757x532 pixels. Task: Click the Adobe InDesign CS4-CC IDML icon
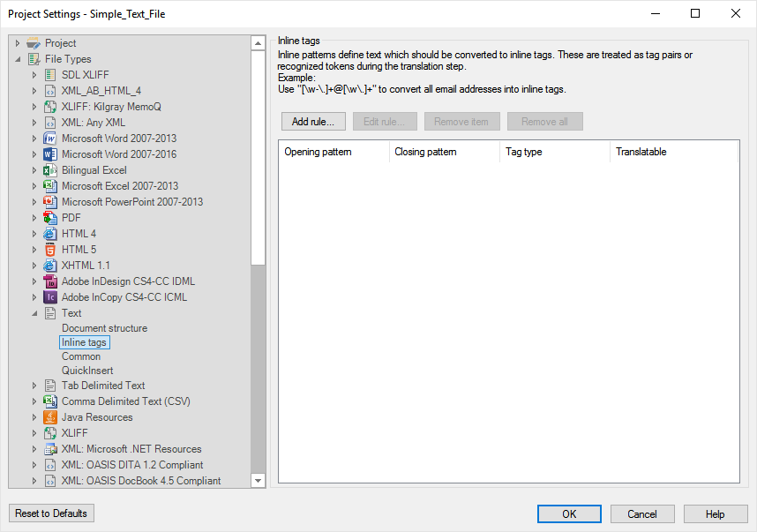50,281
